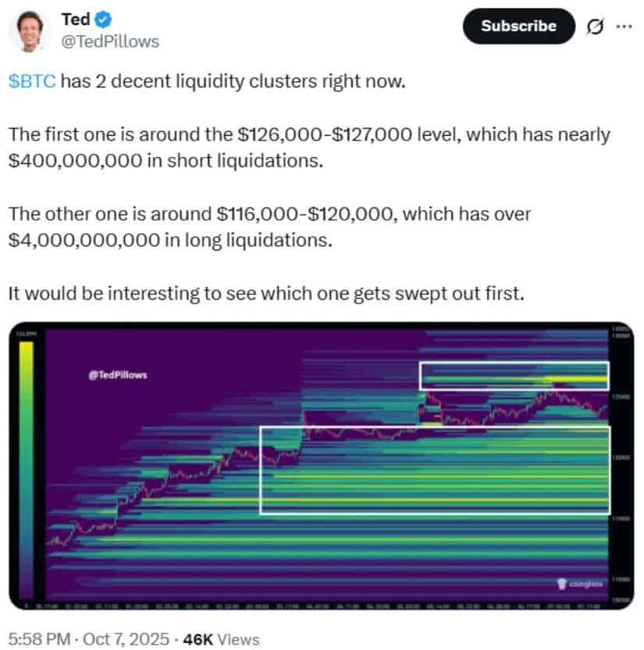Open the $BTC cashtag link
Image resolution: width=644 pixels, height=650 pixels.
[x=32, y=82]
